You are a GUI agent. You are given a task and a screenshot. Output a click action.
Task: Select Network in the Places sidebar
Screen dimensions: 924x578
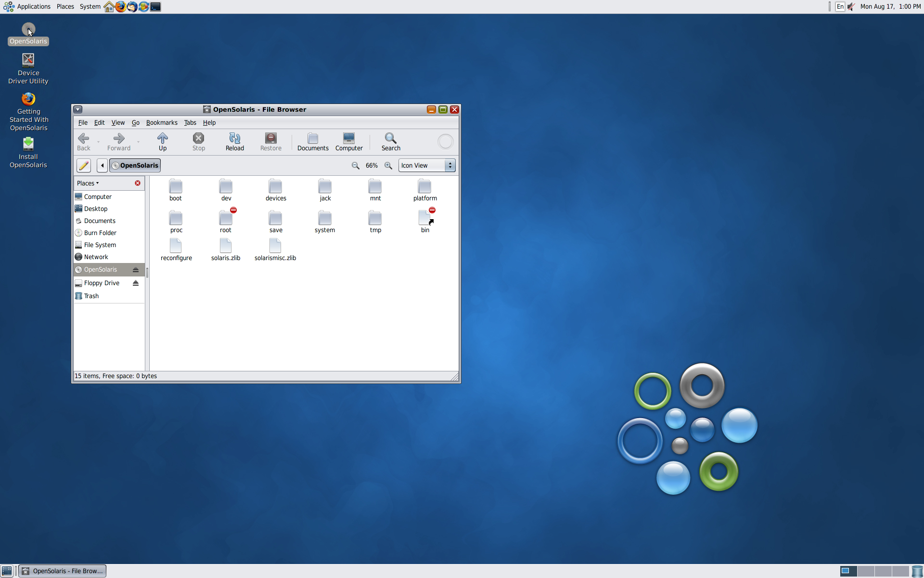[109, 257]
